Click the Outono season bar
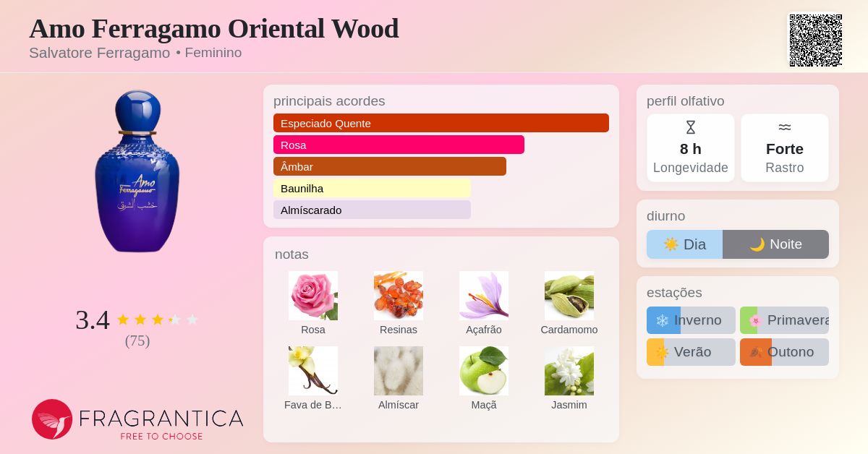868x454 pixels. 784,352
